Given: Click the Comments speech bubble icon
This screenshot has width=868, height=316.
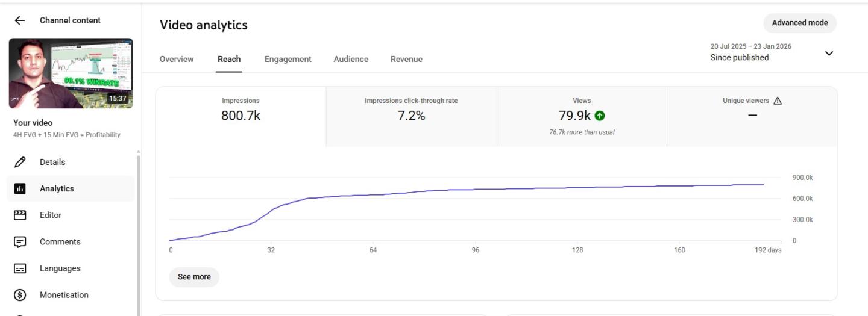Looking at the screenshot, I should point(20,242).
